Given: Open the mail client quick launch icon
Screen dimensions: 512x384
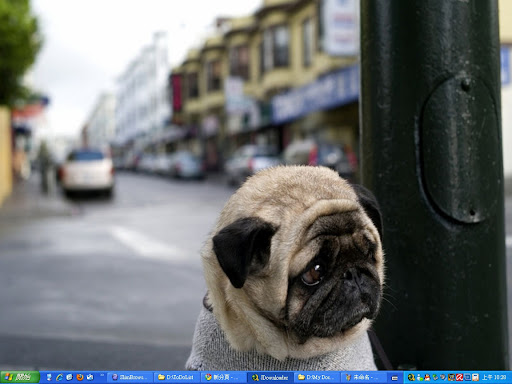Looking at the screenshot, I should pyautogui.click(x=90, y=377).
